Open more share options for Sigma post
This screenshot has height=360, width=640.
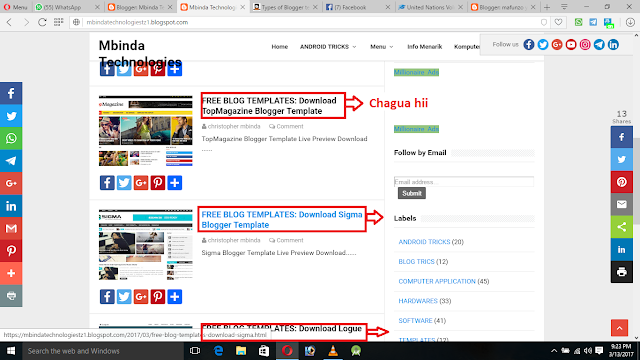point(175,297)
